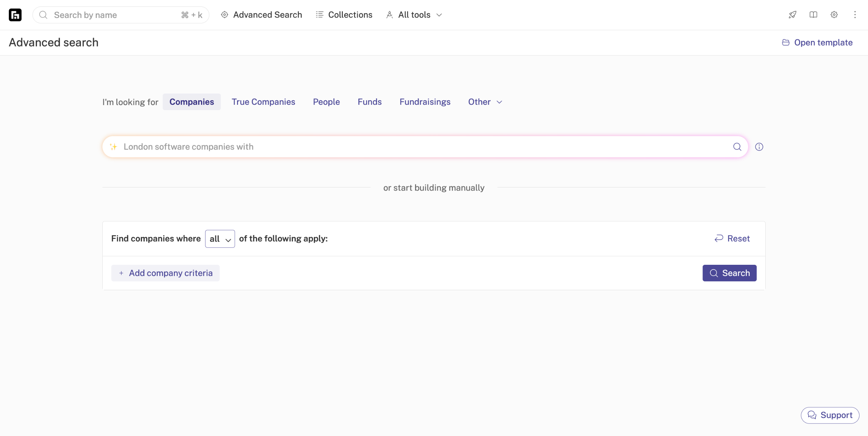Select the Fundraisings tab
868x436 pixels.
click(x=425, y=102)
